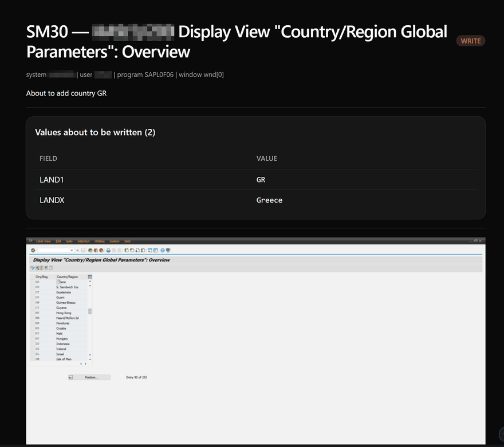The width and height of the screenshot is (504, 447).
Task: Click the 'Israel' cell
Action: pyautogui.click(x=72, y=354)
